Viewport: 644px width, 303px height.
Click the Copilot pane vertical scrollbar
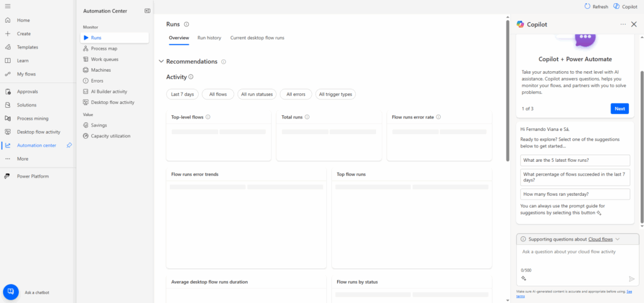[641, 145]
